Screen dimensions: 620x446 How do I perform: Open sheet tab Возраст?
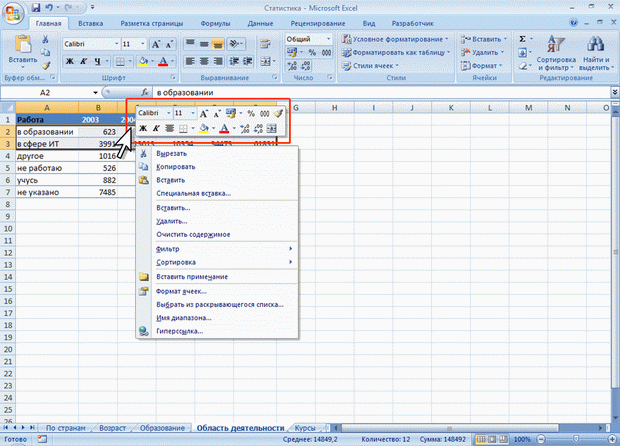tap(112, 428)
